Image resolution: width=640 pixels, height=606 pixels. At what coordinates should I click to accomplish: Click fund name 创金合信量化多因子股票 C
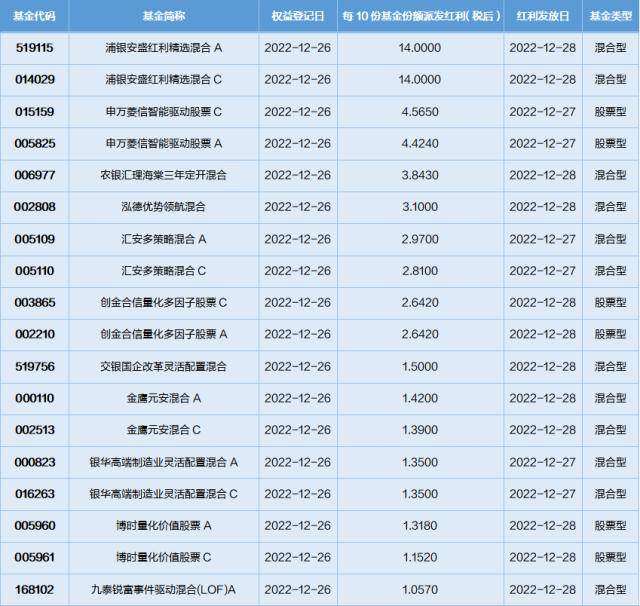point(164,302)
